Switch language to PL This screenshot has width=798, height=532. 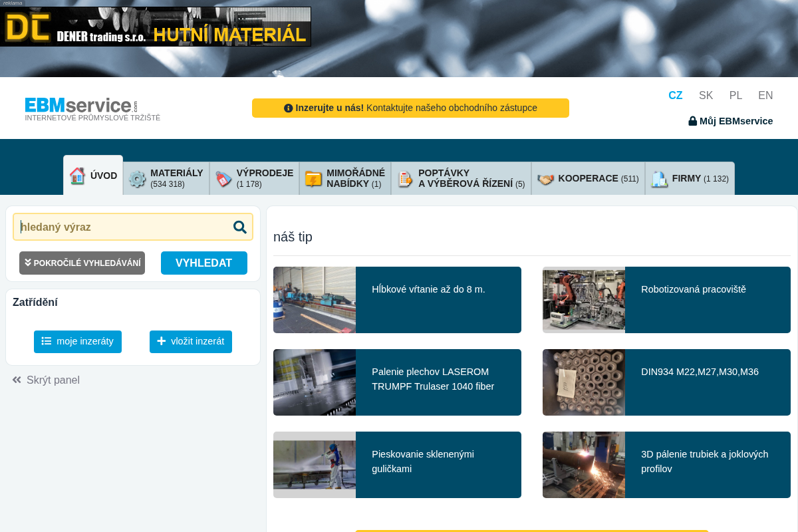735,95
